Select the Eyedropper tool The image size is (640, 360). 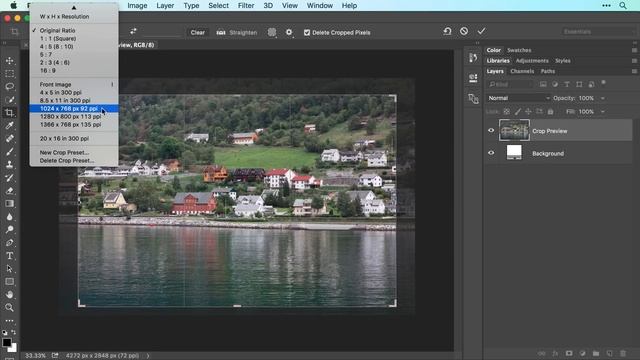click(x=9, y=126)
